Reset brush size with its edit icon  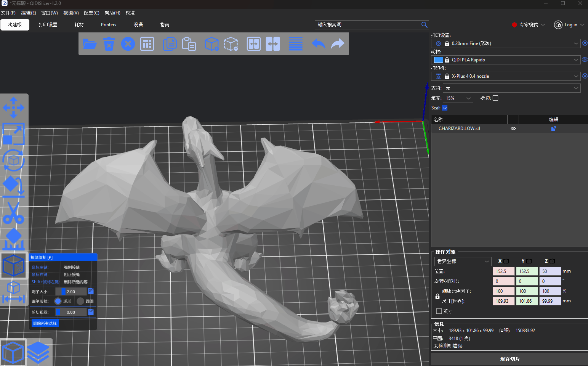91,291
